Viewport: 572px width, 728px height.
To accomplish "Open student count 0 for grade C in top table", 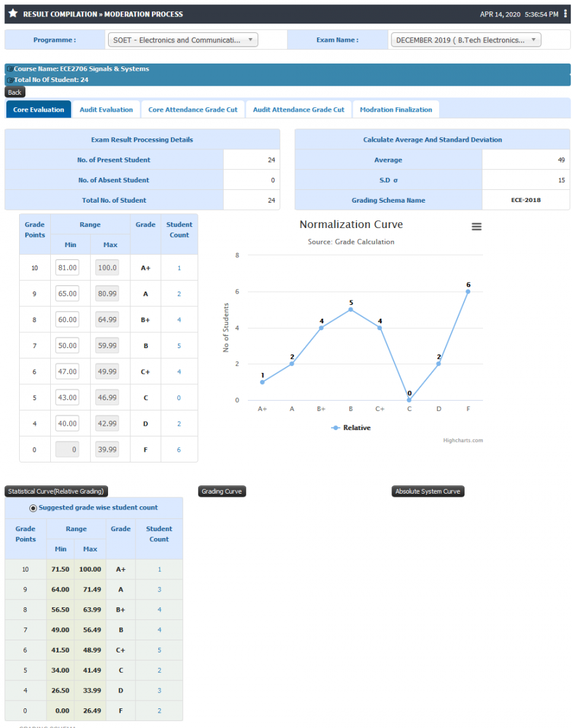I will click(179, 398).
